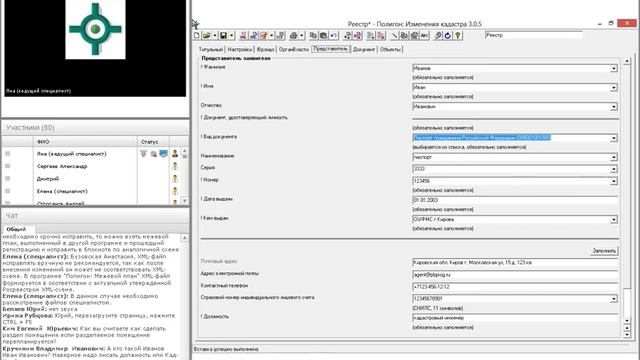Expand the Отчество combo box arrow
640x360 pixels.
tap(613, 107)
